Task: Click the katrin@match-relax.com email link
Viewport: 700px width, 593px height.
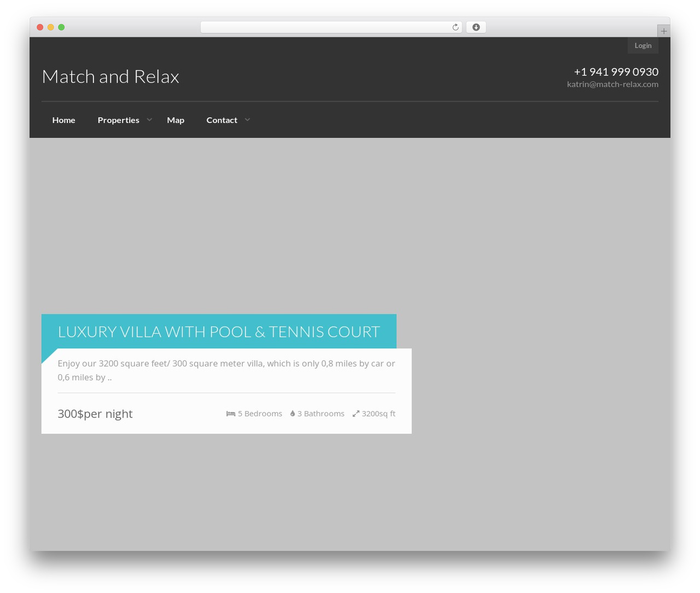Action: (612, 84)
